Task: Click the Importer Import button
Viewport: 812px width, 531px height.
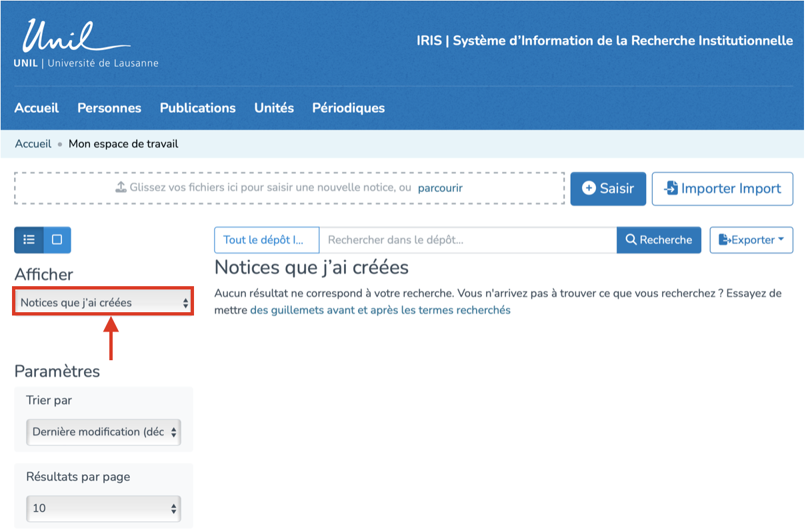Action: (722, 189)
